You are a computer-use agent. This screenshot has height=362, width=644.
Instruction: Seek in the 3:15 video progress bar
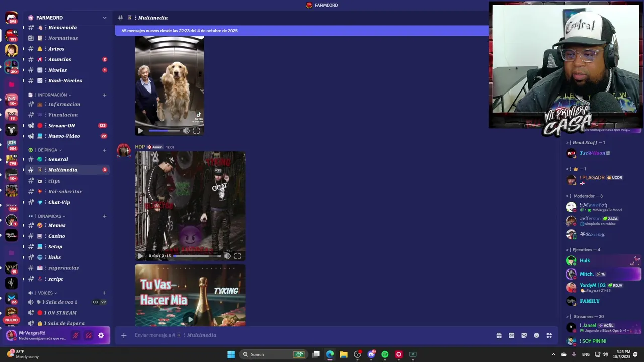[x=197, y=256]
